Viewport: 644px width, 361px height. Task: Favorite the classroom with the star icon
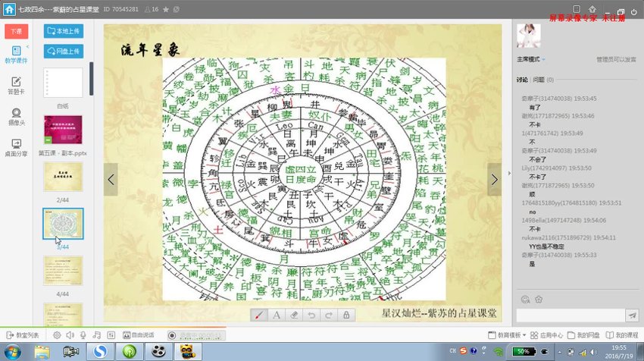[x=166, y=9]
